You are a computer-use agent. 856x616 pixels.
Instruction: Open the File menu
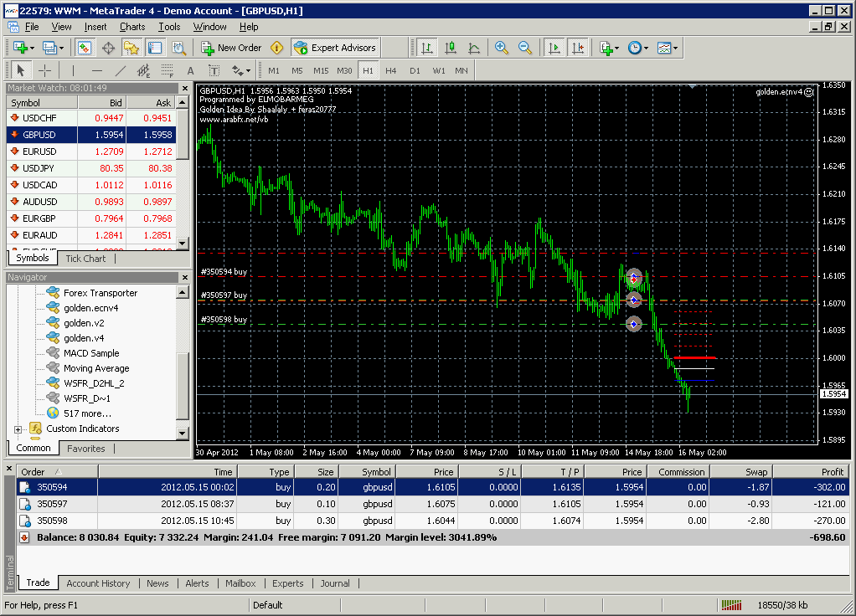(x=32, y=27)
